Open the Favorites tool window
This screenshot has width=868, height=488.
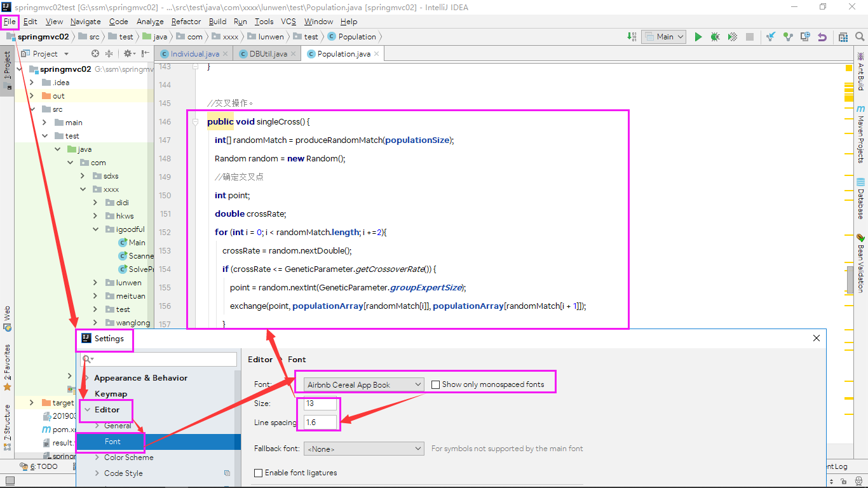[x=7, y=368]
